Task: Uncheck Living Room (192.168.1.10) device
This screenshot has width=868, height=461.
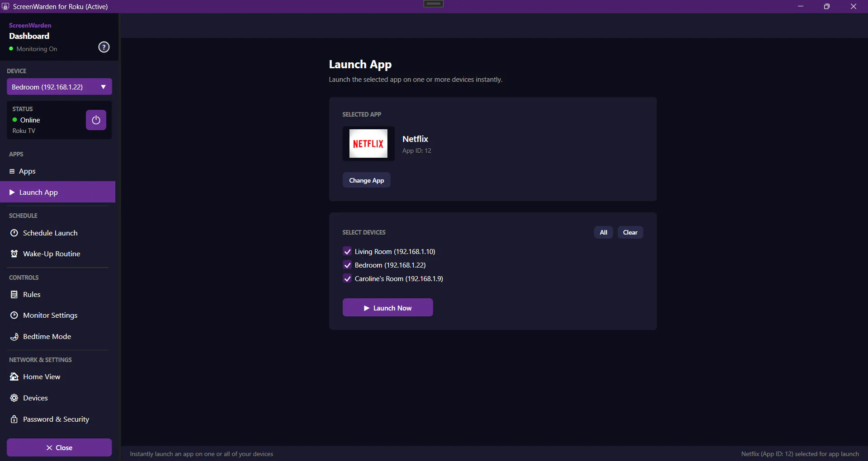Action: 347,251
